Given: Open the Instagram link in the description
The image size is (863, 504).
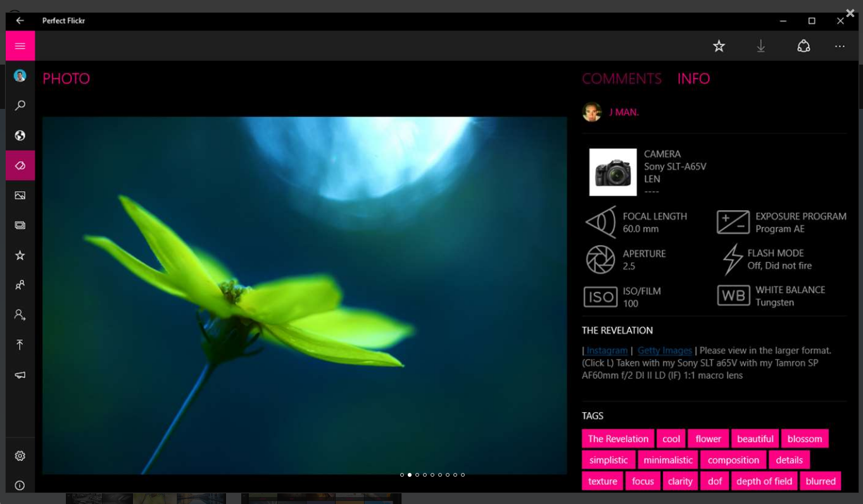Looking at the screenshot, I should tap(606, 350).
